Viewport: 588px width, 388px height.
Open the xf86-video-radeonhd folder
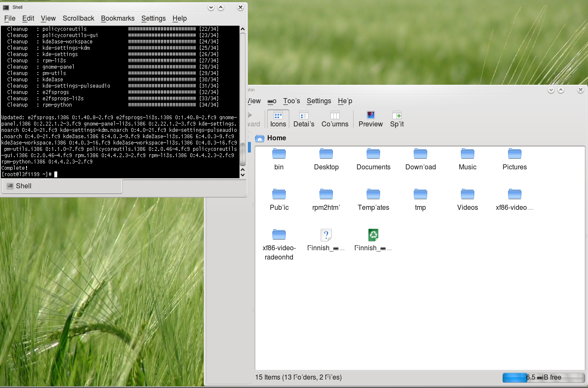pyautogui.click(x=279, y=235)
